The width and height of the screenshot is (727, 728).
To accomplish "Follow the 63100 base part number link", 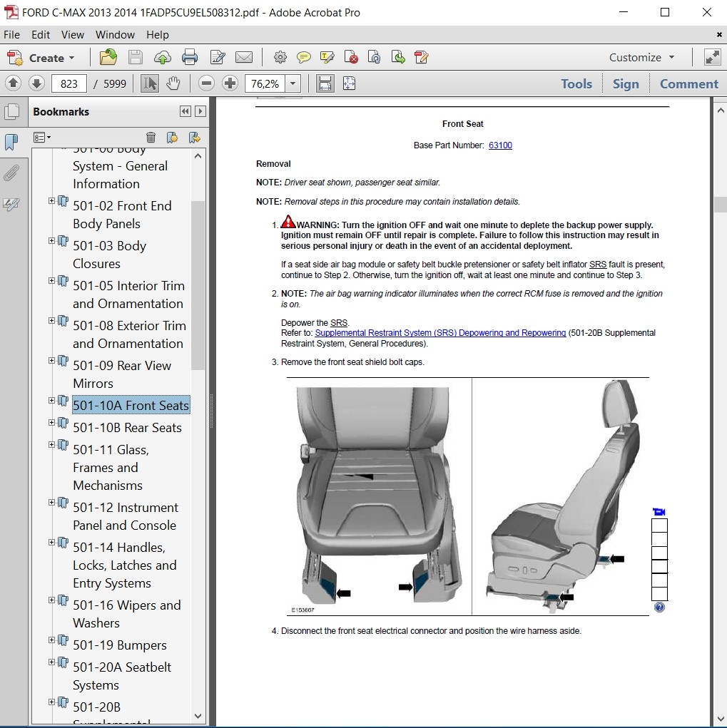I will tap(500, 145).
